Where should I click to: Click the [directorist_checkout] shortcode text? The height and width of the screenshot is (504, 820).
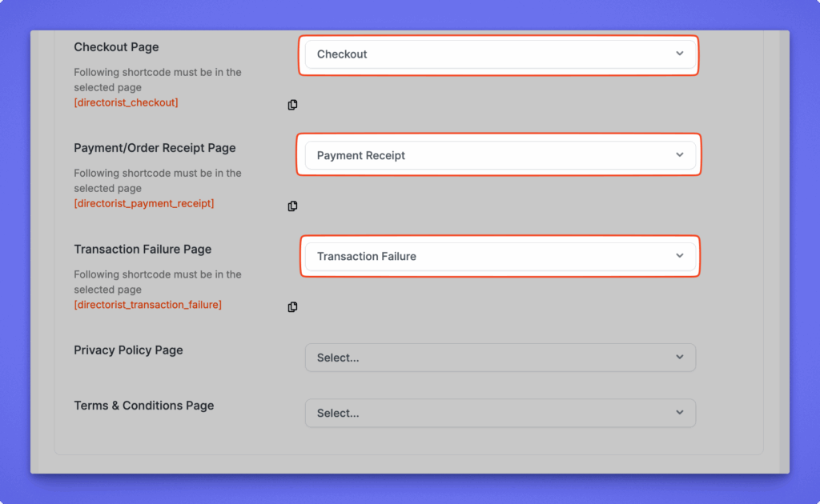(x=126, y=103)
